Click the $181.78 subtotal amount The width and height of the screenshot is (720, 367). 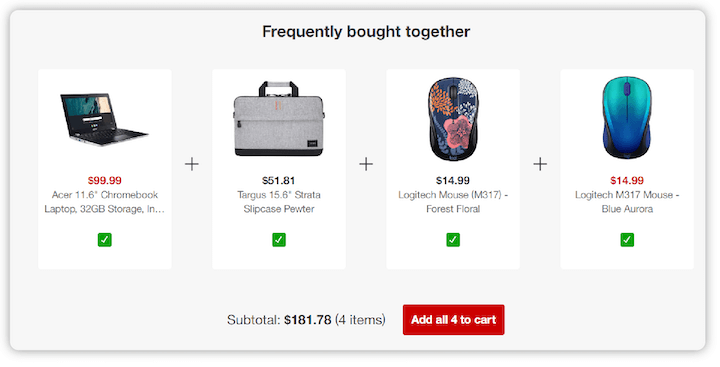pos(308,320)
